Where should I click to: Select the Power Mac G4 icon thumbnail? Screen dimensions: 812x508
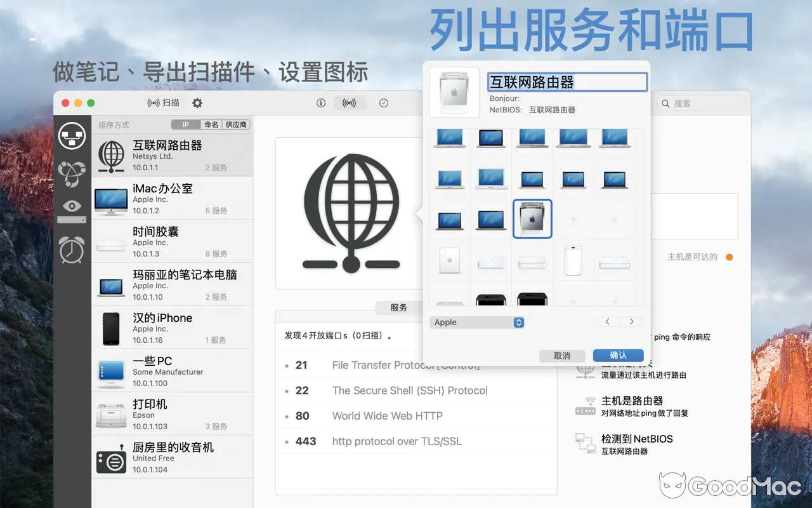coord(532,218)
